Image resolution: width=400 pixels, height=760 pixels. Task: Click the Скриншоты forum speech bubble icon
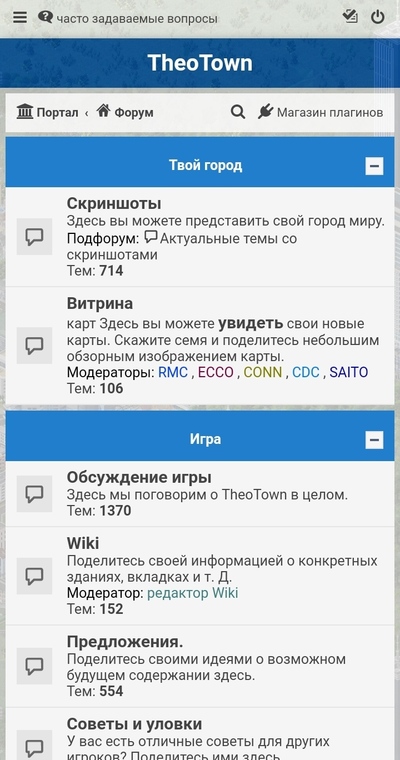click(34, 237)
